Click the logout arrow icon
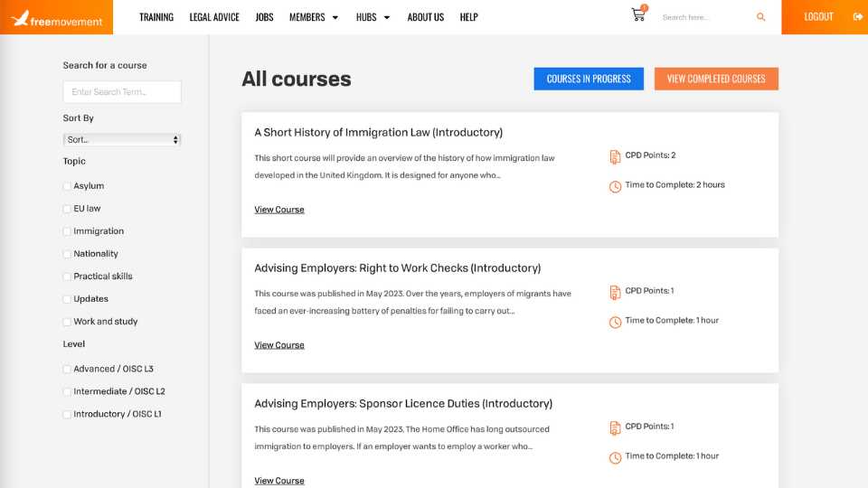 (857, 16)
